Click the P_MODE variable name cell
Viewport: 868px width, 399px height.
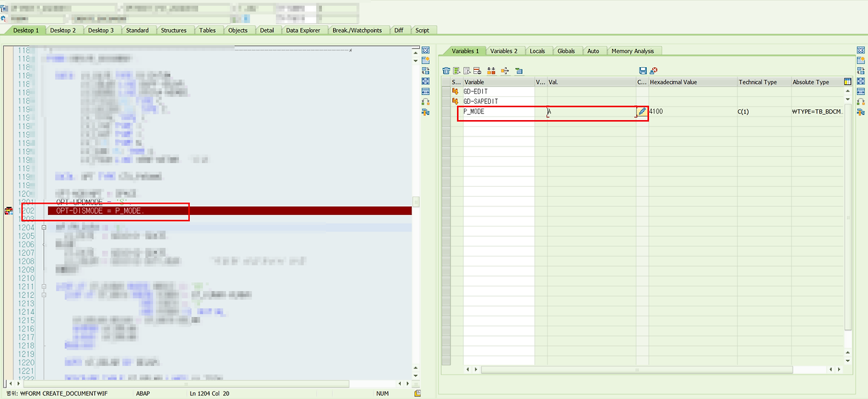[x=499, y=111]
